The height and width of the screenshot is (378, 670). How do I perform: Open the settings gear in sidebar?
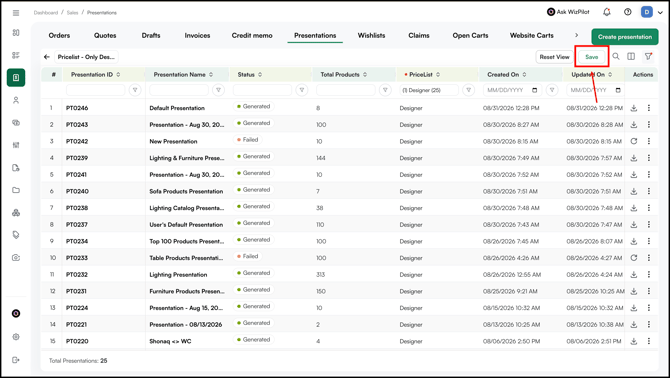point(16,337)
